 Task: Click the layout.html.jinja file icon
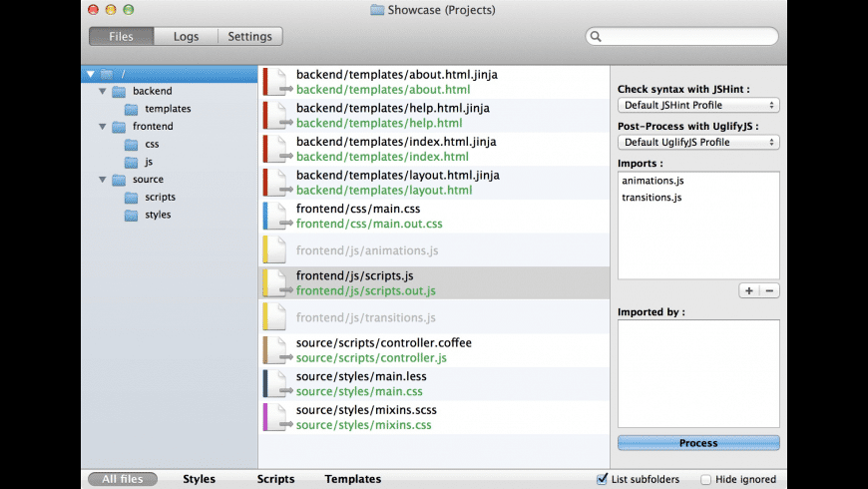tap(275, 183)
